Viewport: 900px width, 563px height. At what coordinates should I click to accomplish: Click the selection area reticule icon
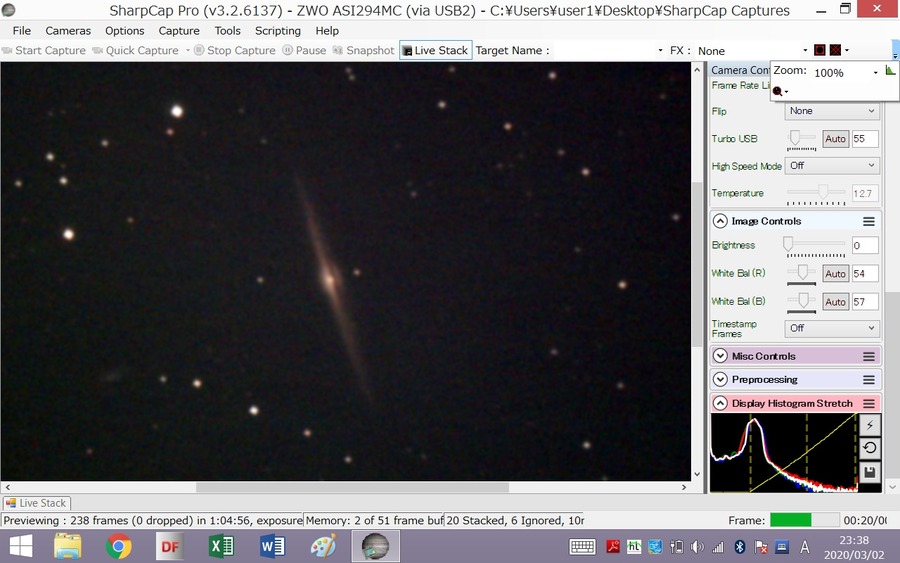pos(820,50)
